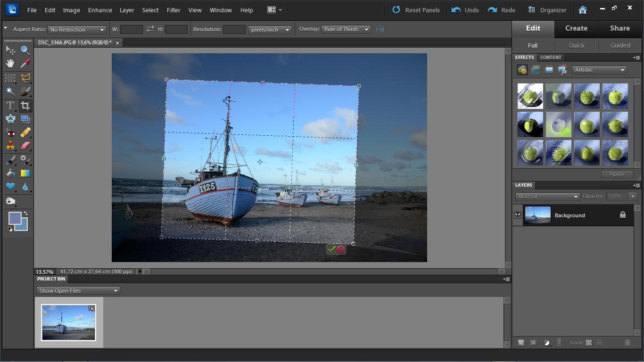644x362 pixels.
Task: Open the Enhance menu
Action: coord(100,10)
